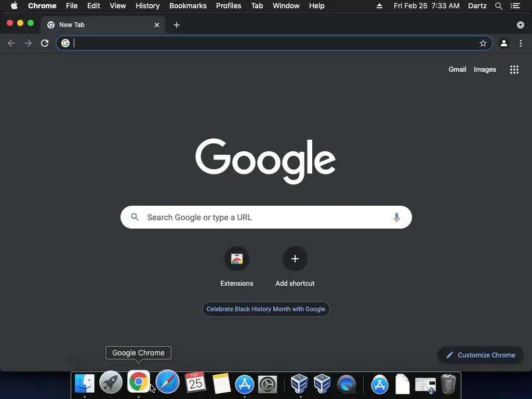Open Notification Center from the menu bar

coord(515,6)
